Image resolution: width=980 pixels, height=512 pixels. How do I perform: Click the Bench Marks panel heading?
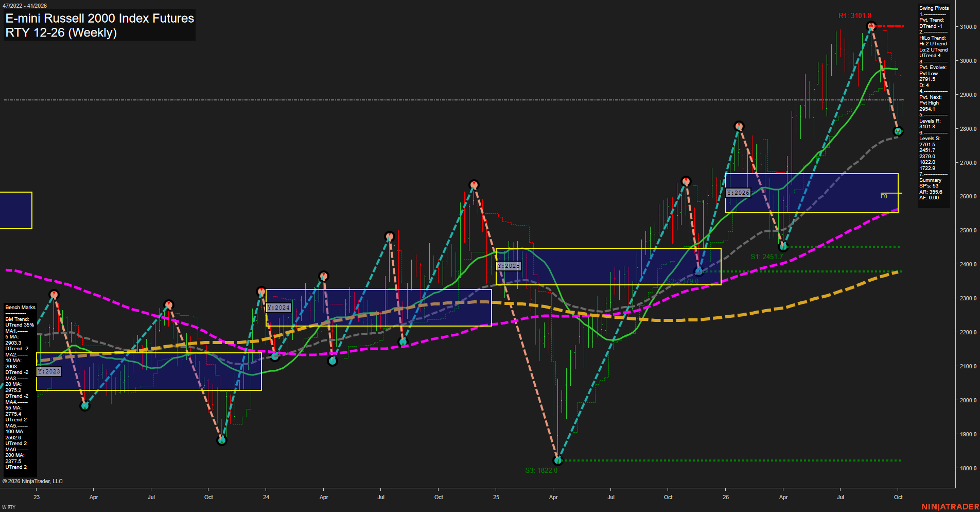[x=21, y=308]
